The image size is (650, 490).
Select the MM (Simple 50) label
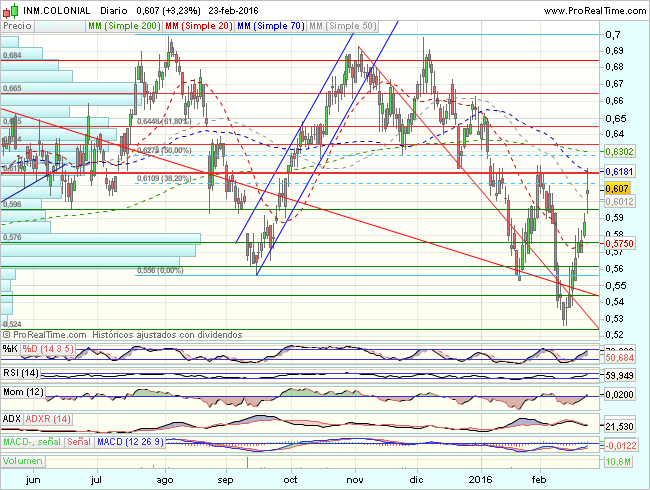pos(342,26)
